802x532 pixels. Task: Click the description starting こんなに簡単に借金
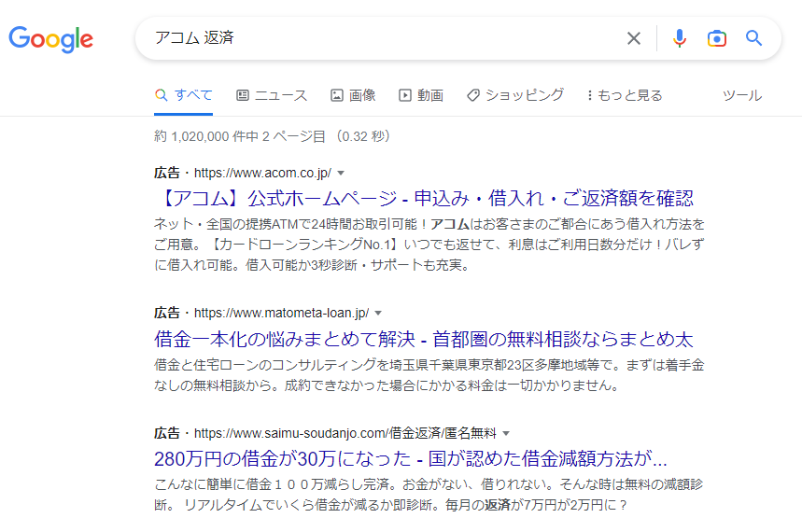(x=429, y=495)
